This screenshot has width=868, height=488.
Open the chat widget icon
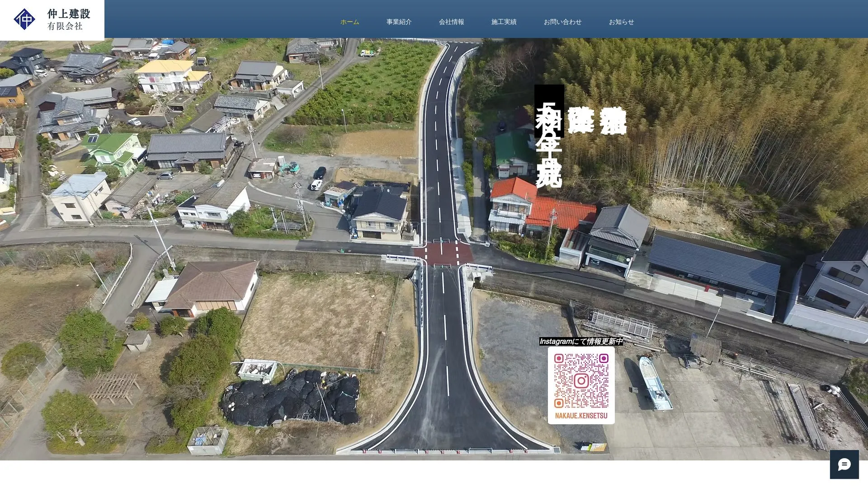click(x=844, y=464)
